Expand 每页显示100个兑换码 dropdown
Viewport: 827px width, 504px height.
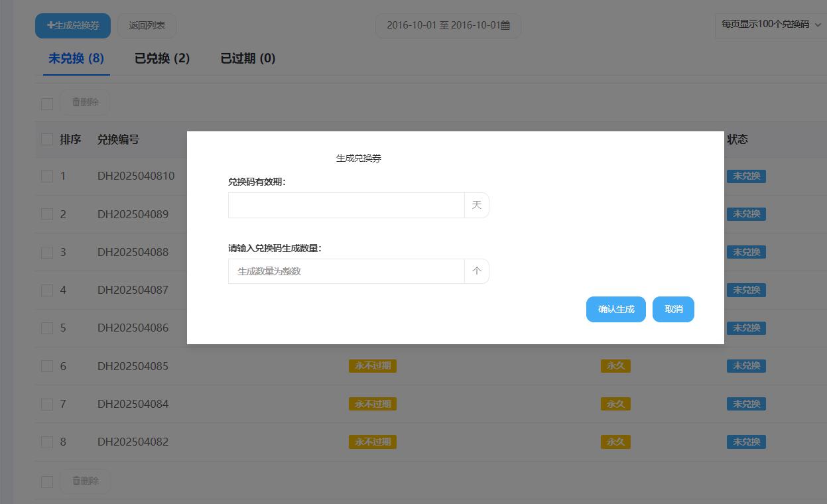(771, 24)
